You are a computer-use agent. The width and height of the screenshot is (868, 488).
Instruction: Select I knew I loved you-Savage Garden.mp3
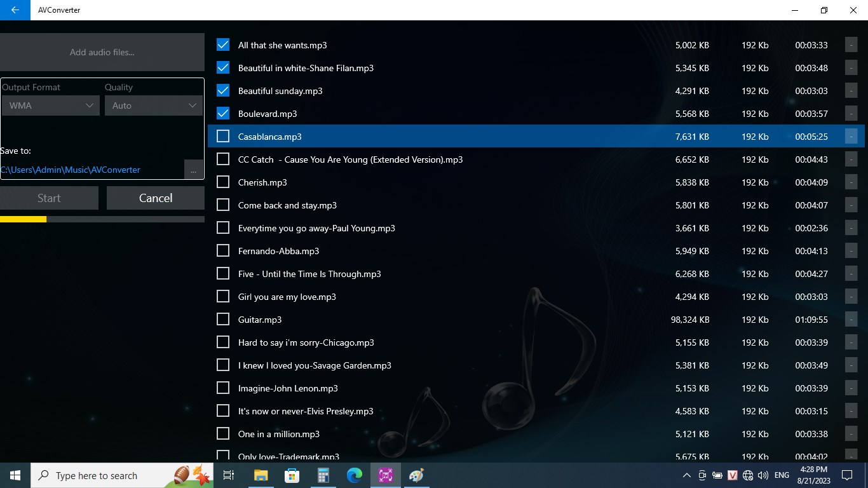315,365
